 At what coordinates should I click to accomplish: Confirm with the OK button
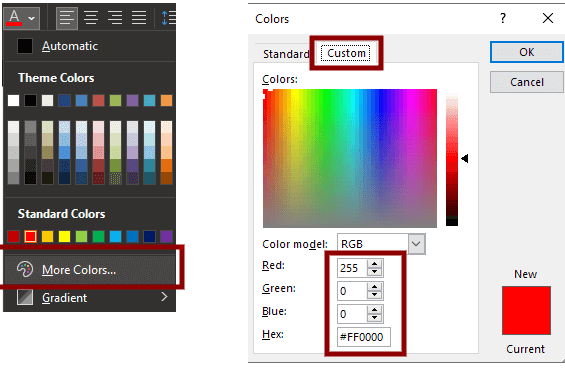(x=526, y=52)
